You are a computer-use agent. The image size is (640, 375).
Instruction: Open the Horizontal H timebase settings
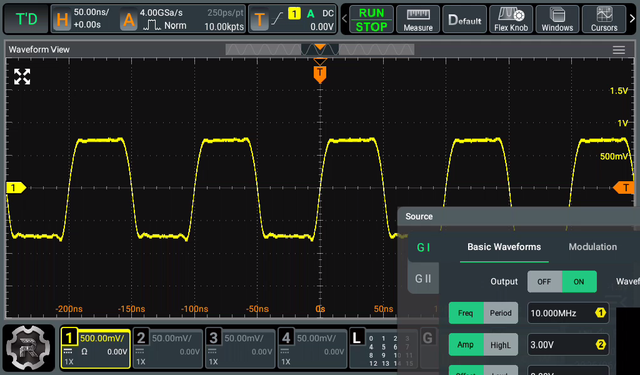tap(62, 19)
